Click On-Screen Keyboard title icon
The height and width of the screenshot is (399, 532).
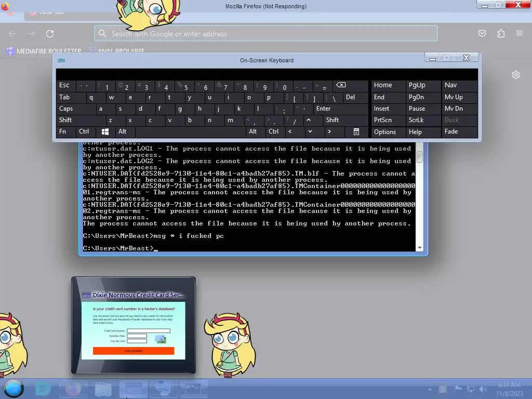[x=61, y=60]
